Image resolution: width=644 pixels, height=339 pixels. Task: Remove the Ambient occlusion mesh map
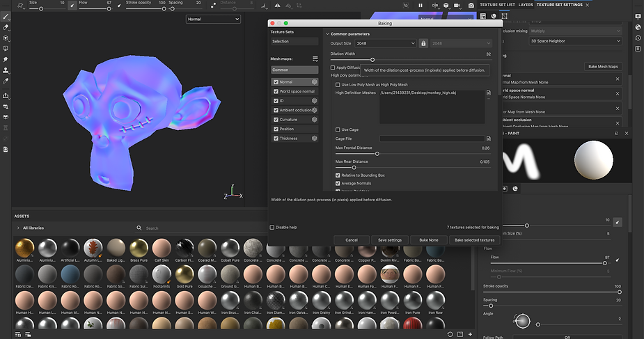click(x=618, y=123)
